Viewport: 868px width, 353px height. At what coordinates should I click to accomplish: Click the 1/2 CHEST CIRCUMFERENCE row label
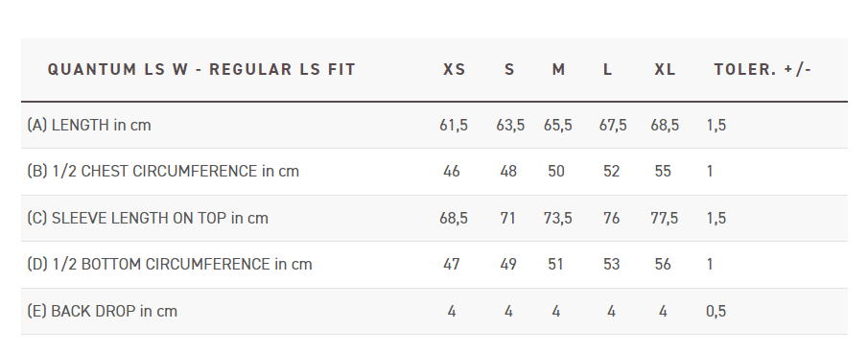(163, 172)
